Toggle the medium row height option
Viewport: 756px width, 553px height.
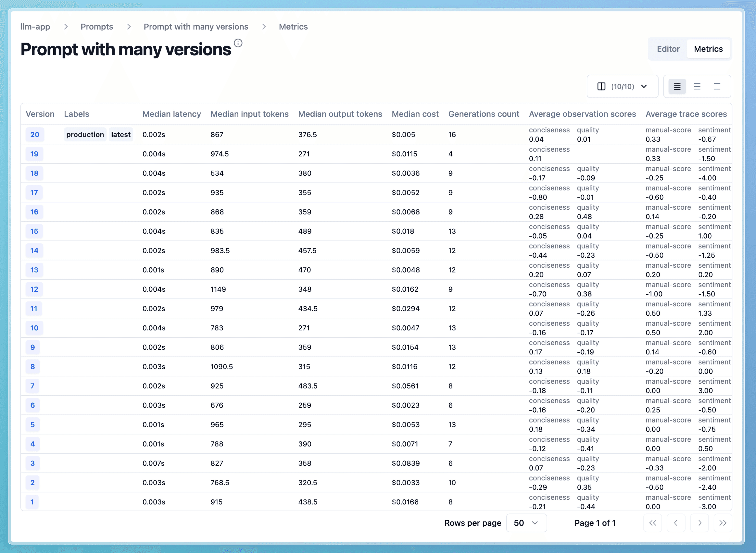click(x=697, y=86)
